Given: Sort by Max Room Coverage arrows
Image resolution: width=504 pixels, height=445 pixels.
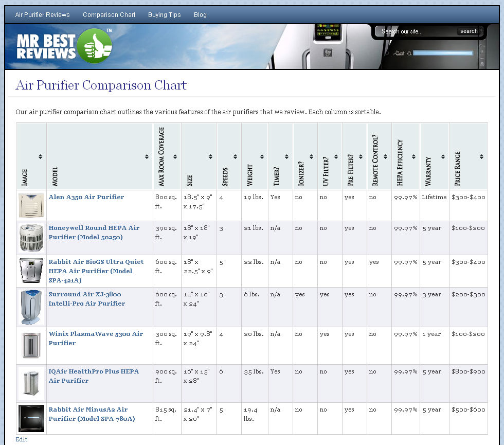Looking at the screenshot, I should click(x=175, y=156).
